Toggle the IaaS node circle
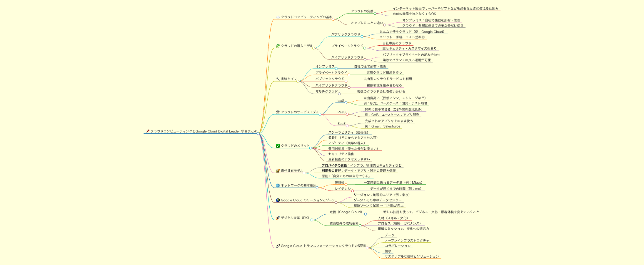 pyautogui.click(x=346, y=103)
